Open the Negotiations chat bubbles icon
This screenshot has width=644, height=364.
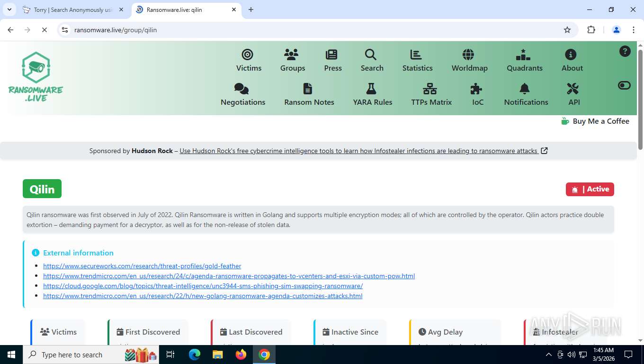pos(241,89)
